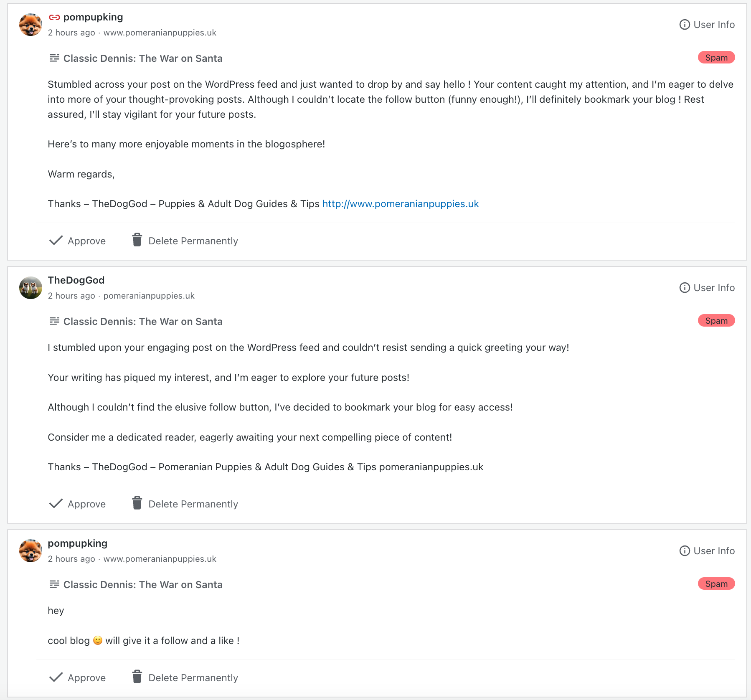Click TheDogGod's avatar image
Image resolution: width=751 pixels, height=700 pixels.
pos(30,288)
